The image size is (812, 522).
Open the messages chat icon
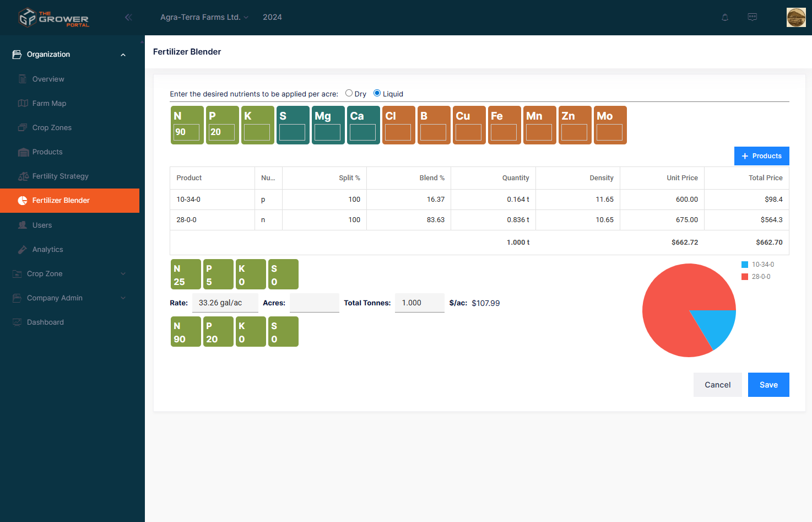coord(752,17)
